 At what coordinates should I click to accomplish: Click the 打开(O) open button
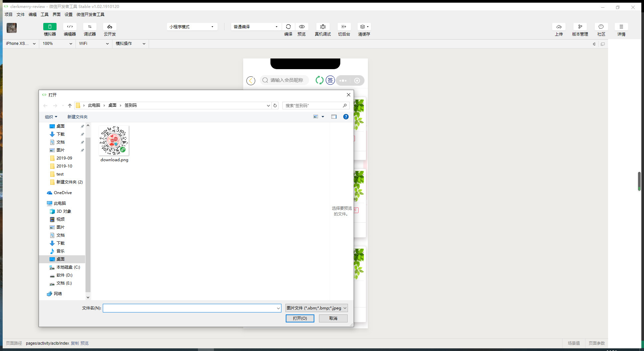[300, 318]
